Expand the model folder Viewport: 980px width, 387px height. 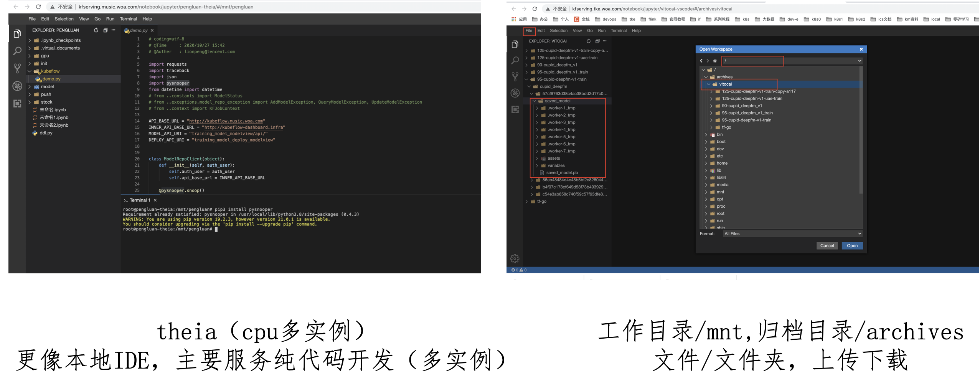point(30,86)
